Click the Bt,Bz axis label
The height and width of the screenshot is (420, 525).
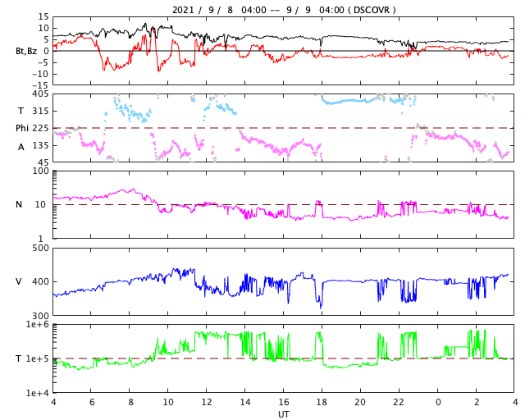(26, 51)
